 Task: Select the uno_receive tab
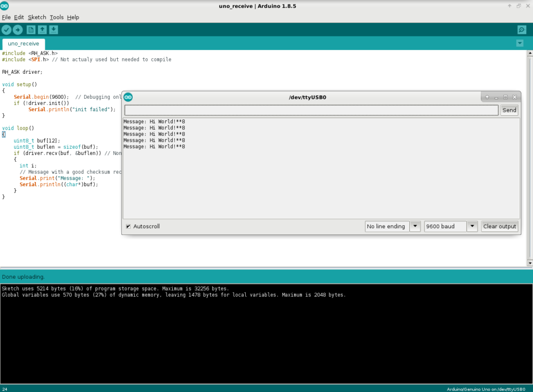click(23, 44)
